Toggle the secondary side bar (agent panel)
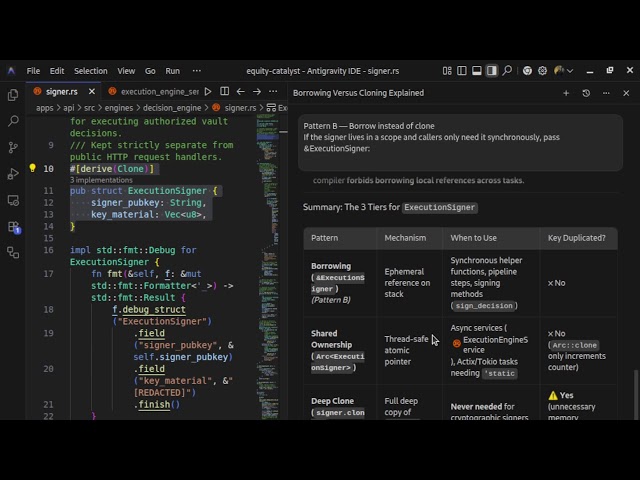 click(x=491, y=71)
